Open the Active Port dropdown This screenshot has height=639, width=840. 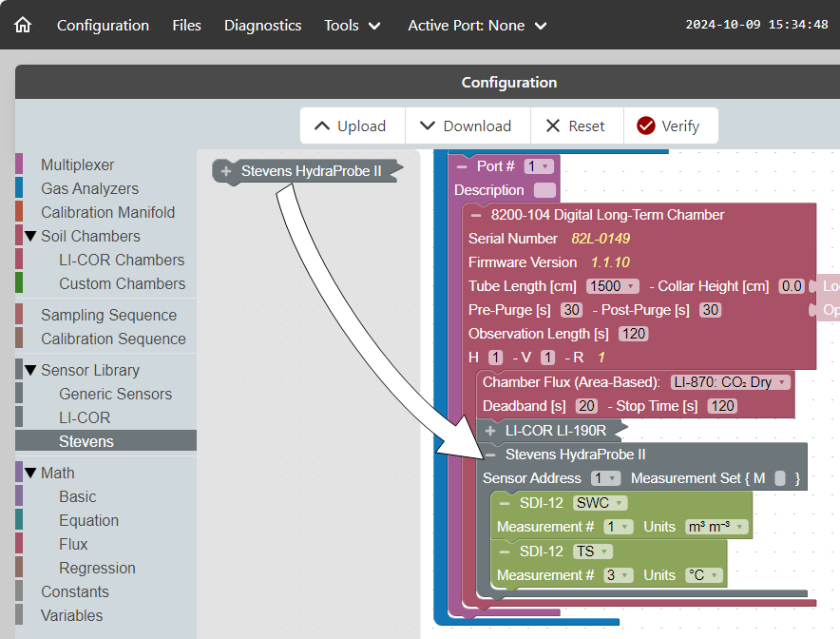tap(477, 25)
